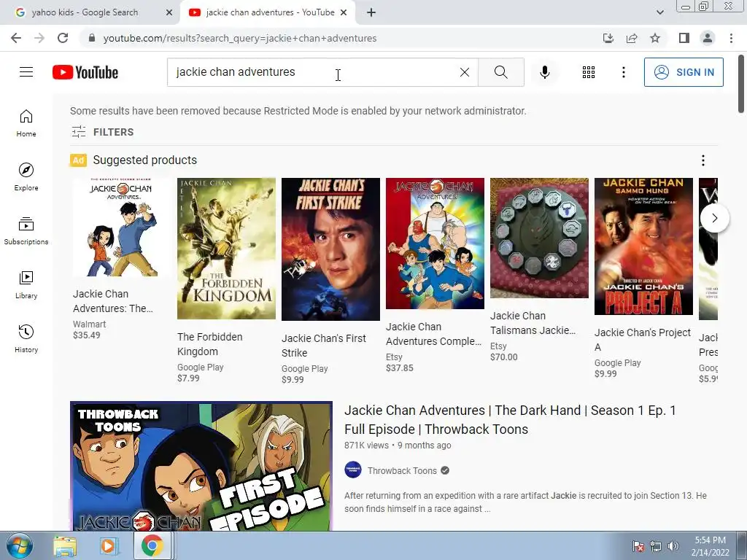Click the install app icon in address bar
The height and width of the screenshot is (560, 747).
pos(608,38)
